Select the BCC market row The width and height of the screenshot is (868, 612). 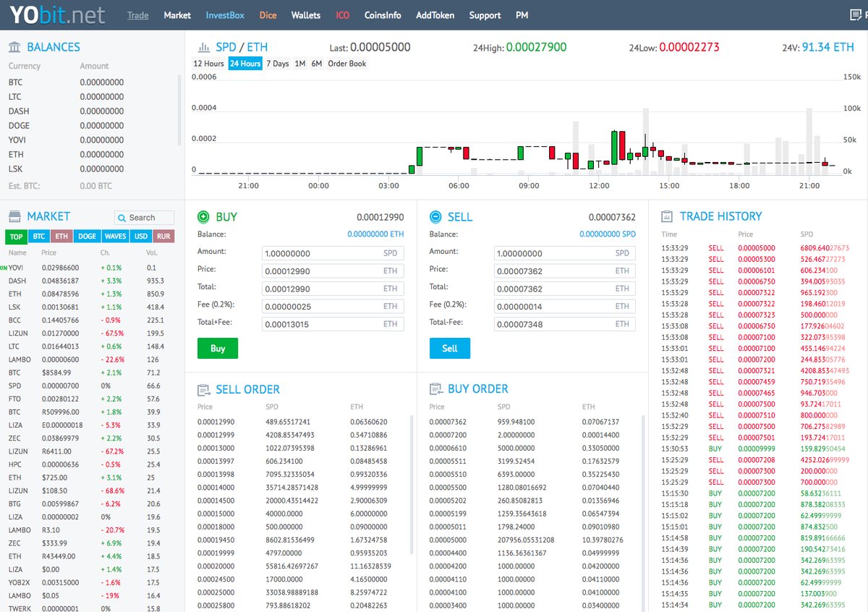click(90, 320)
